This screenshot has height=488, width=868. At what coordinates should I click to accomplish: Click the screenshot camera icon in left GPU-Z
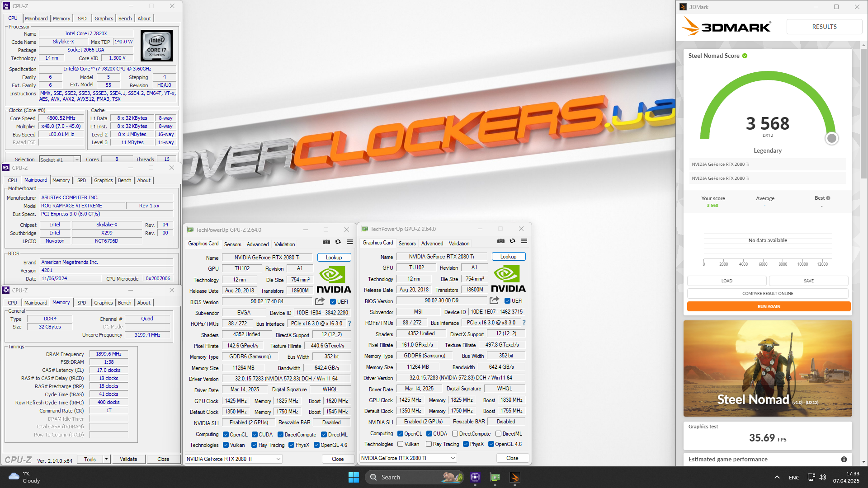pos(326,242)
